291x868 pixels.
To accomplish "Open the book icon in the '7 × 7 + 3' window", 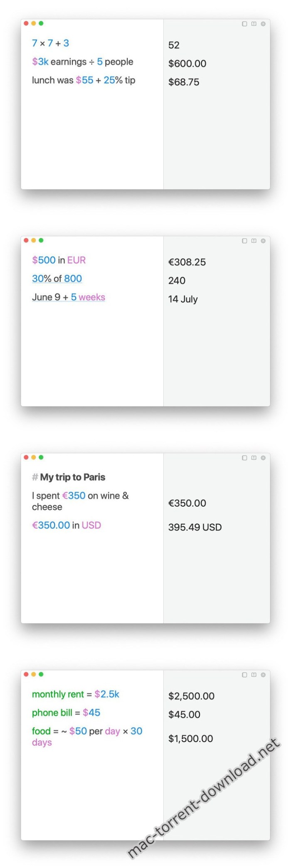I will coord(254,24).
